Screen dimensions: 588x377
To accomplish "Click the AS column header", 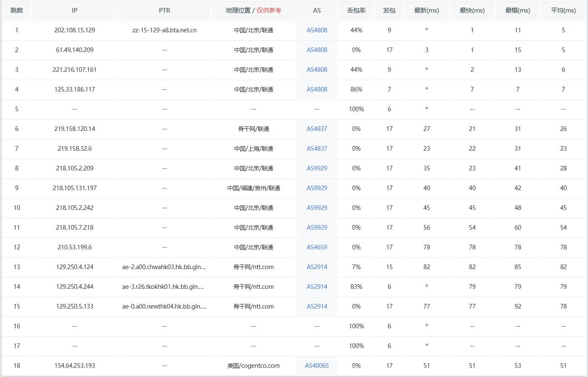I will pos(317,10).
